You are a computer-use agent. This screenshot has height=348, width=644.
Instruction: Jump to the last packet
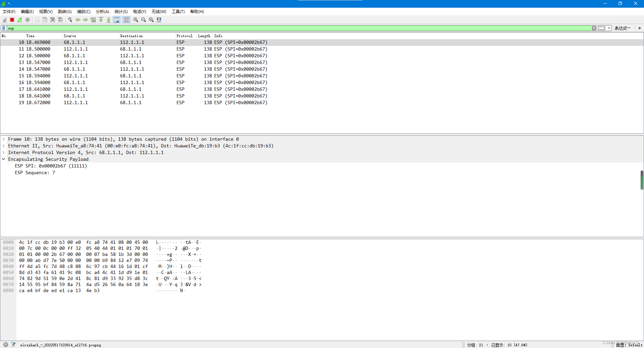109,20
